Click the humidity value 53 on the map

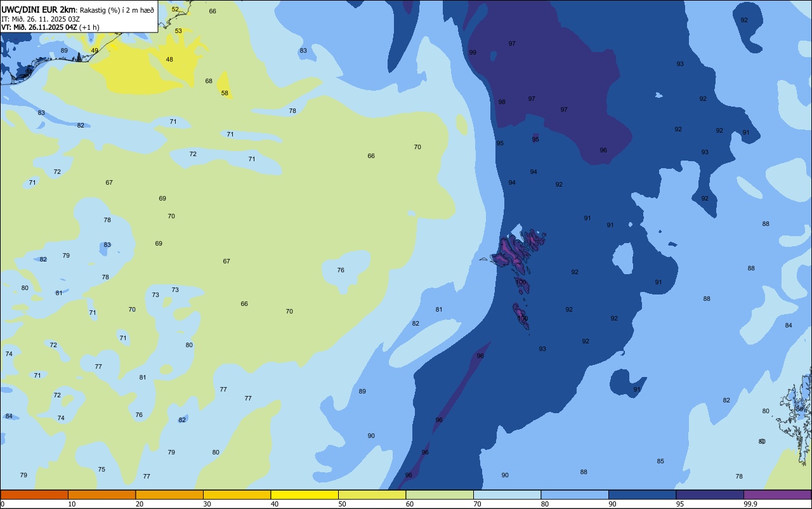pos(178,31)
